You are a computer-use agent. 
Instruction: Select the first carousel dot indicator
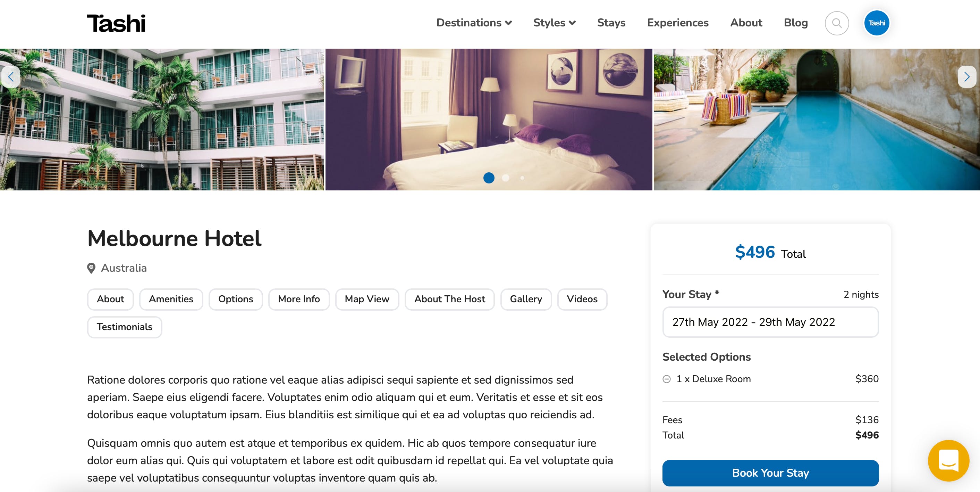(x=489, y=178)
